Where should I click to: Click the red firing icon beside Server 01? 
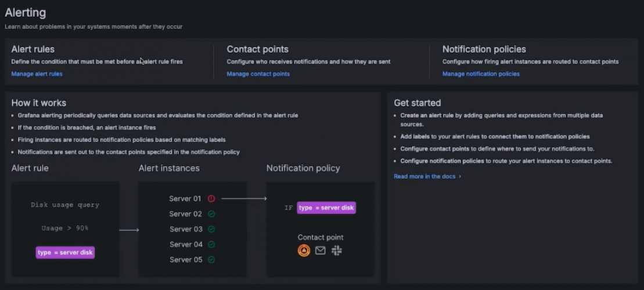(x=211, y=199)
